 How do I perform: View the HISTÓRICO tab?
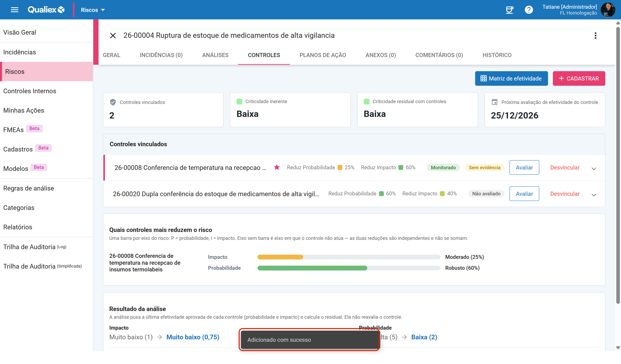pos(497,55)
